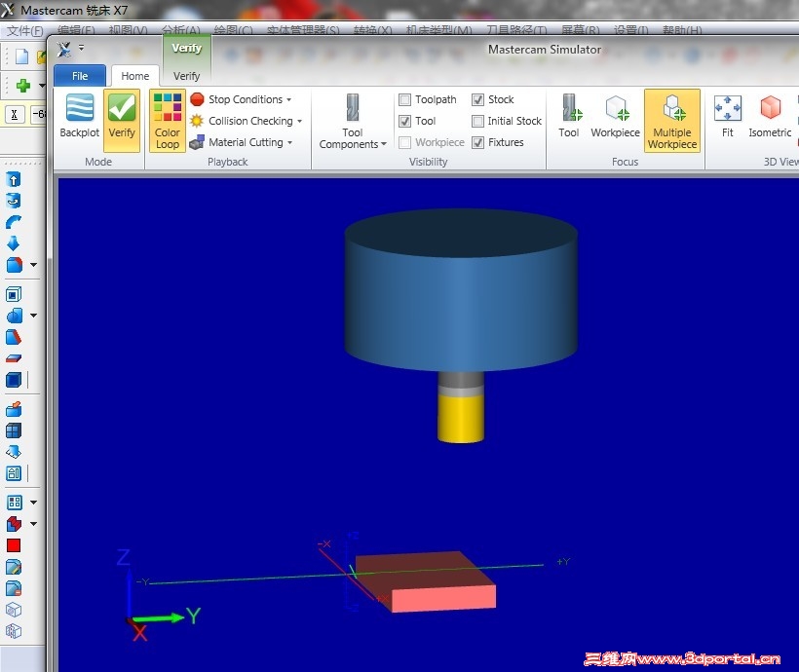
Task: Toggle the Color Loop button
Action: [x=168, y=120]
